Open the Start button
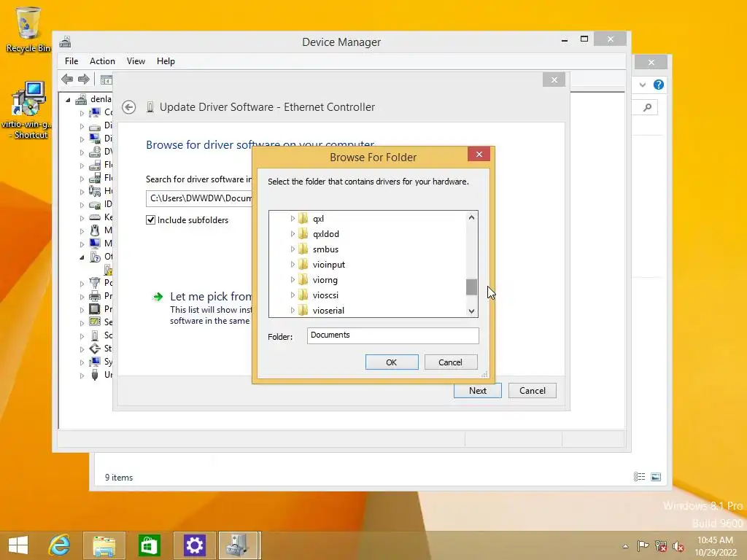 (x=18, y=545)
